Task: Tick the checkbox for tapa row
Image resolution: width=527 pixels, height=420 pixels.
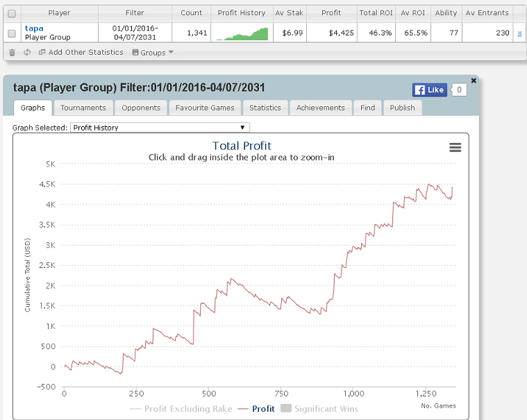Action: (x=12, y=33)
